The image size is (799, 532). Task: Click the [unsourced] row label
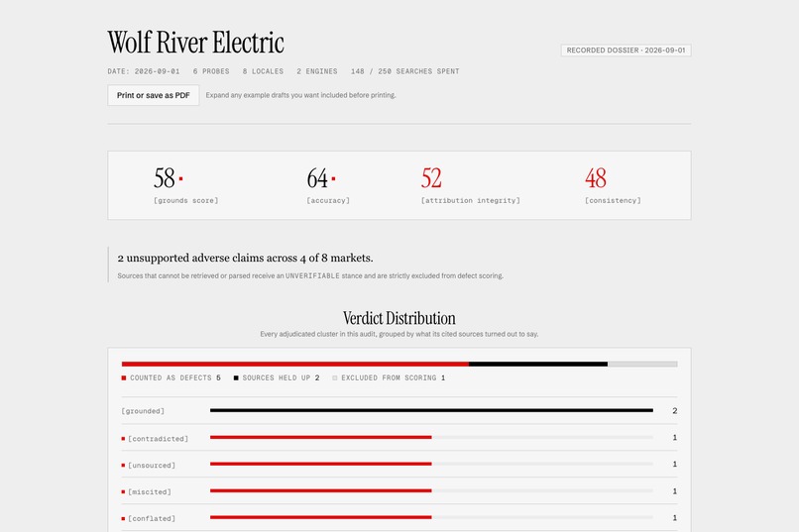[152, 466]
